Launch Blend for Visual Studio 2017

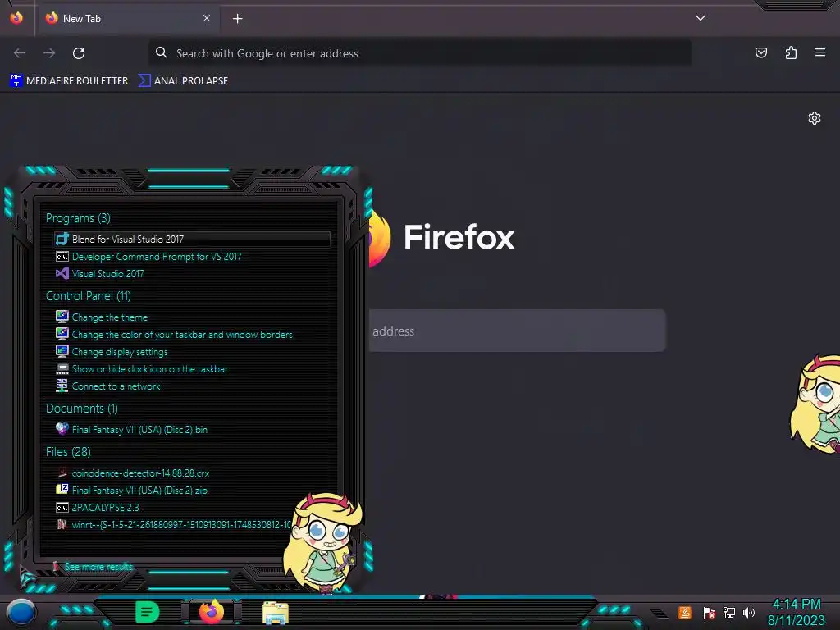[192, 239]
